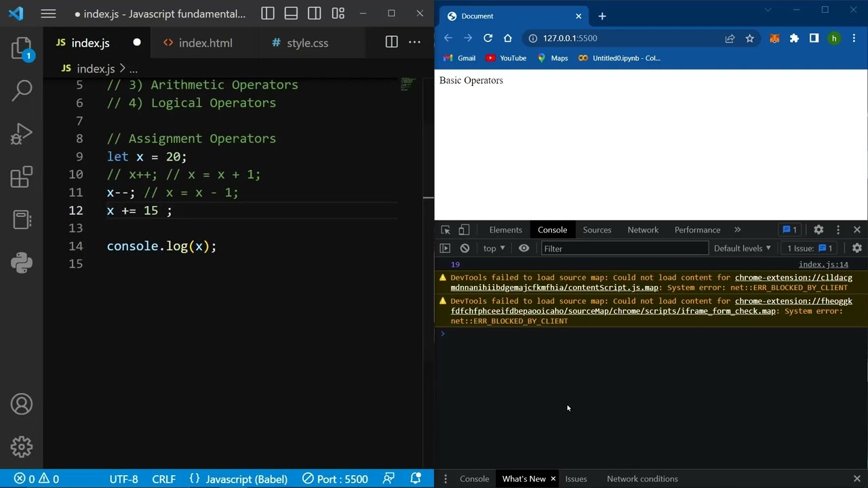
Task: Open the Search view in VS Code
Action: pos(22,90)
